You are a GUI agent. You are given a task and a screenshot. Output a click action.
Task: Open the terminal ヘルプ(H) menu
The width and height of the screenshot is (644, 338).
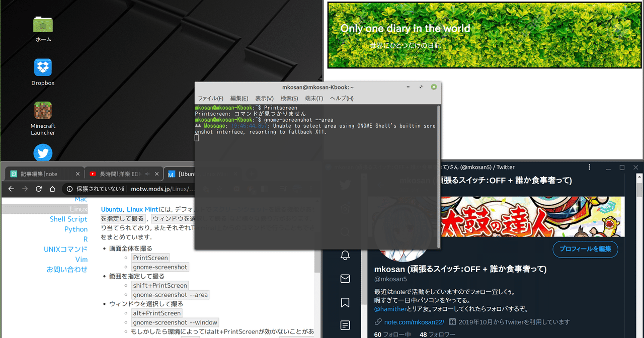click(x=342, y=99)
